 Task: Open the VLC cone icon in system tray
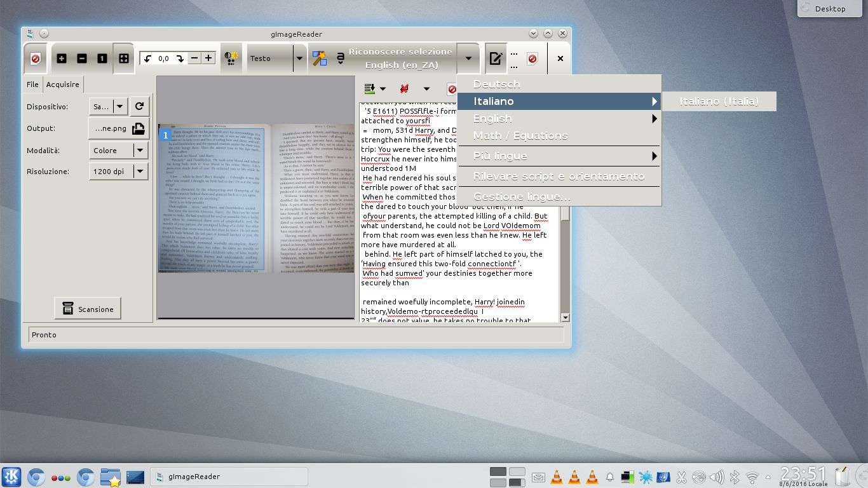557,477
